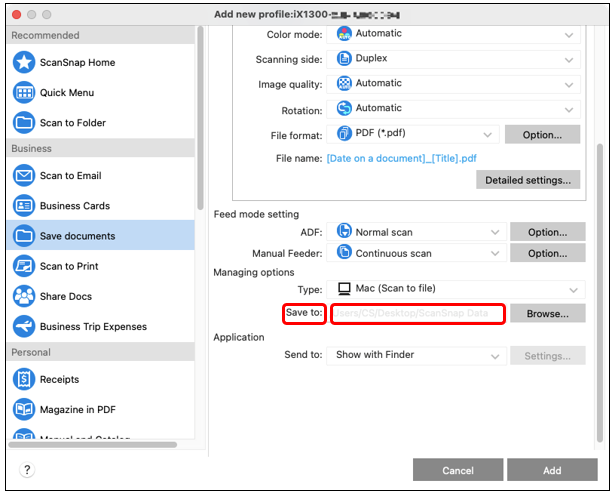Screen dimensions: 614x496
Task: Expand the Image quality dropdown
Action: point(453,84)
